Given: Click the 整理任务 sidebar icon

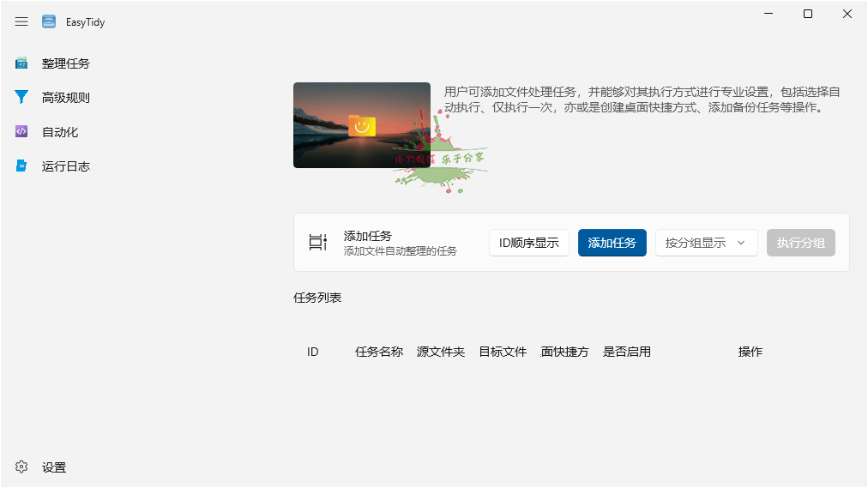Looking at the screenshot, I should click(21, 63).
